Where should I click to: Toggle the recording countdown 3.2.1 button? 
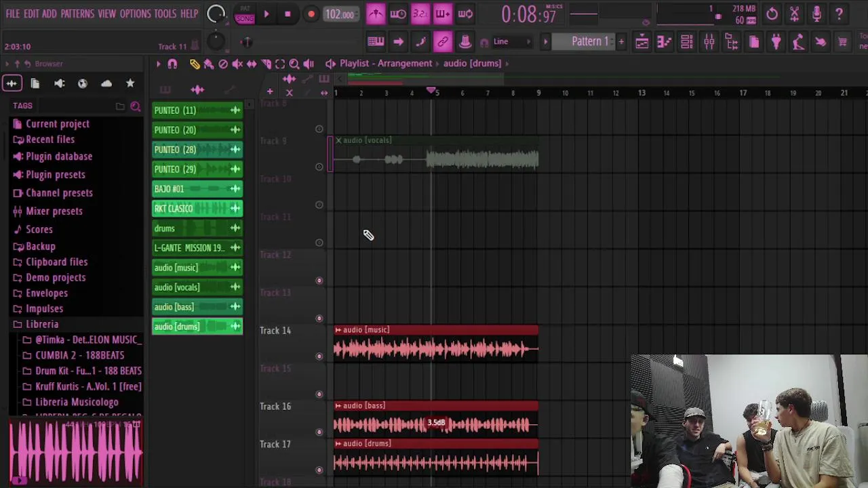click(x=420, y=14)
